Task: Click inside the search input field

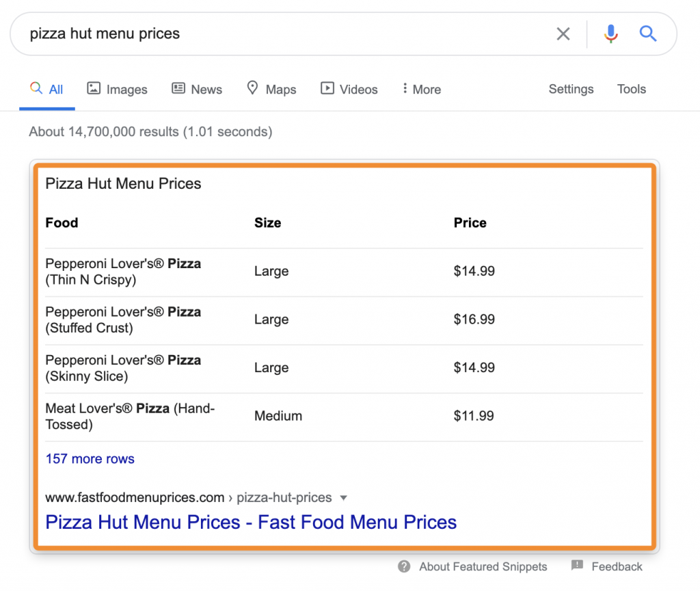Action: point(273,34)
